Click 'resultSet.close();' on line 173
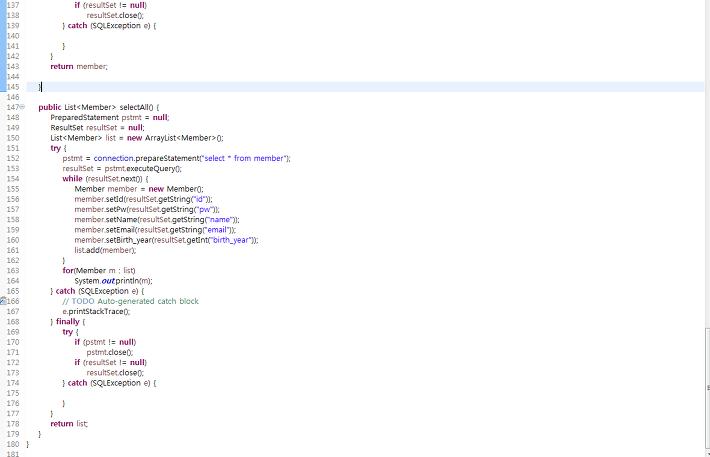This screenshot has height=457, width=710. click(x=115, y=373)
